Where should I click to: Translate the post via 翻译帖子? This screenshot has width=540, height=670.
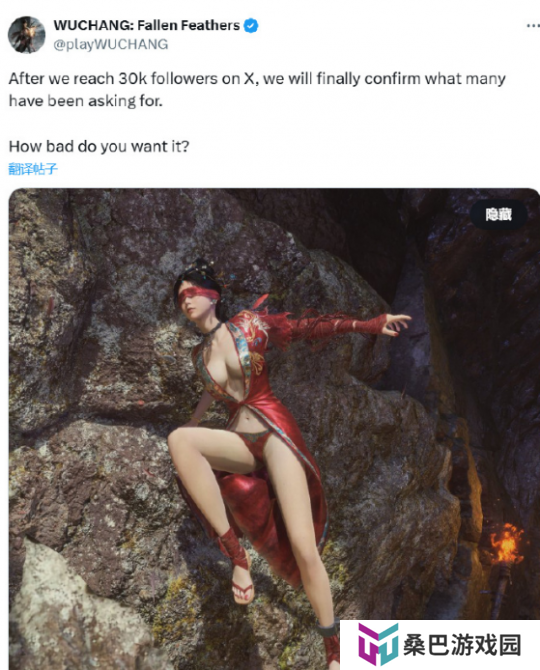32,169
